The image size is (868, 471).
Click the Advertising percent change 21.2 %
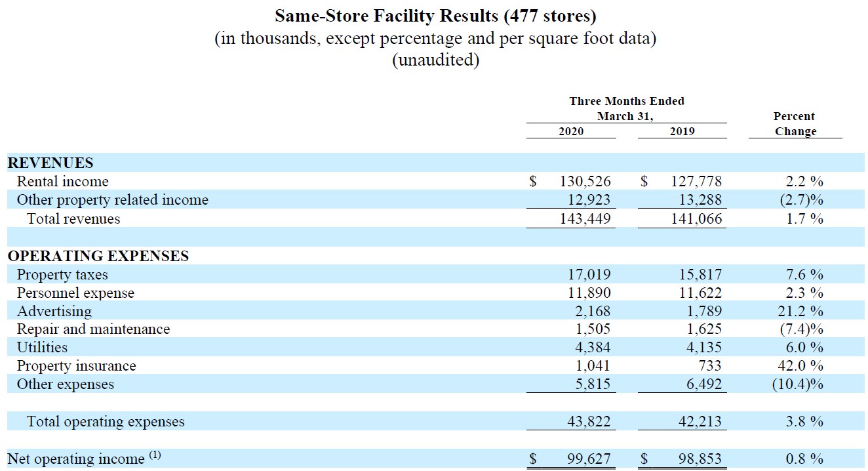click(795, 311)
